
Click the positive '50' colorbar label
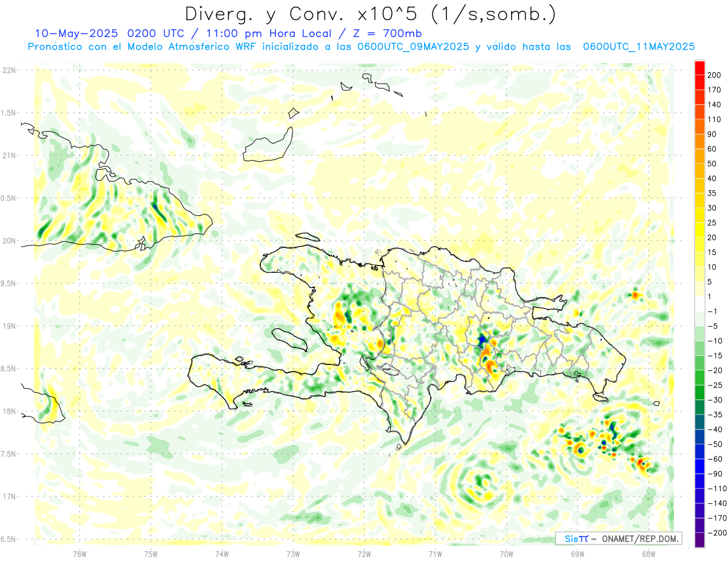point(712,164)
